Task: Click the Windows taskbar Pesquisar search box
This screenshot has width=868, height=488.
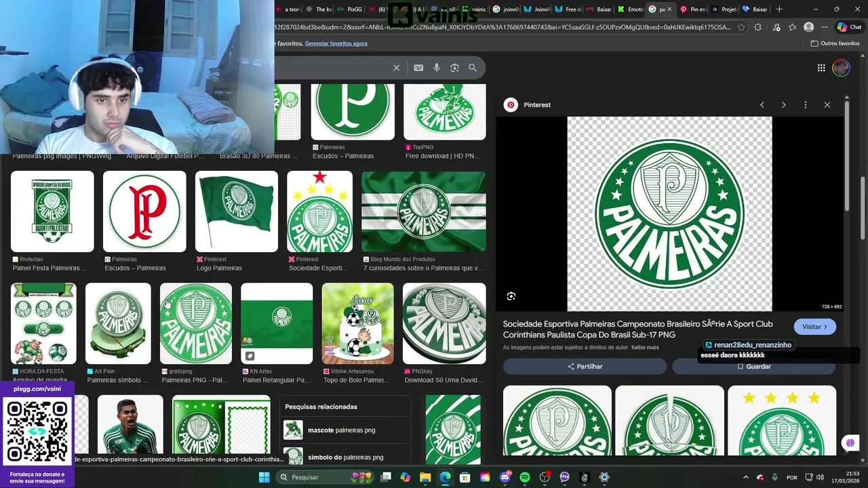Action: tap(325, 477)
